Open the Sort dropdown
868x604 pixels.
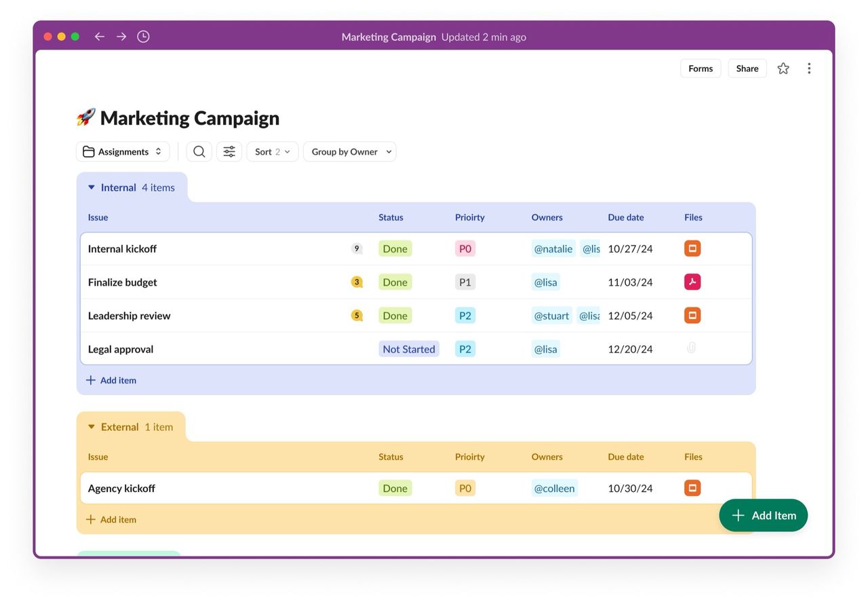point(272,152)
